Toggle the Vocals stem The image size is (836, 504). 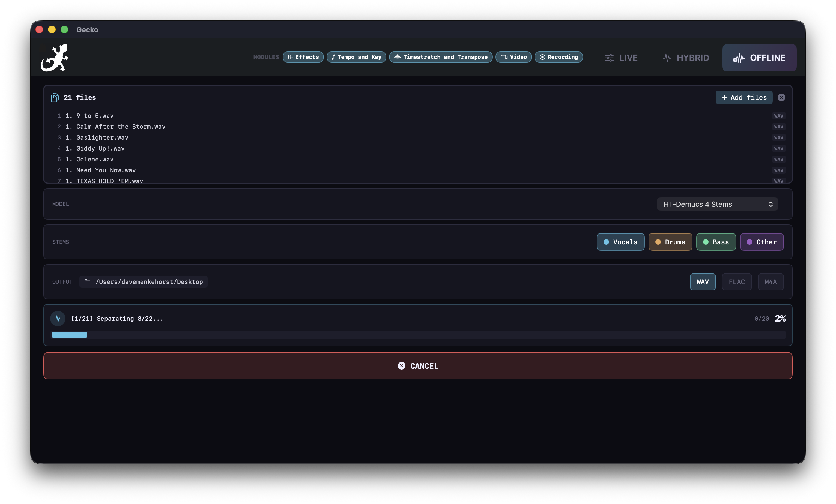pyautogui.click(x=620, y=242)
